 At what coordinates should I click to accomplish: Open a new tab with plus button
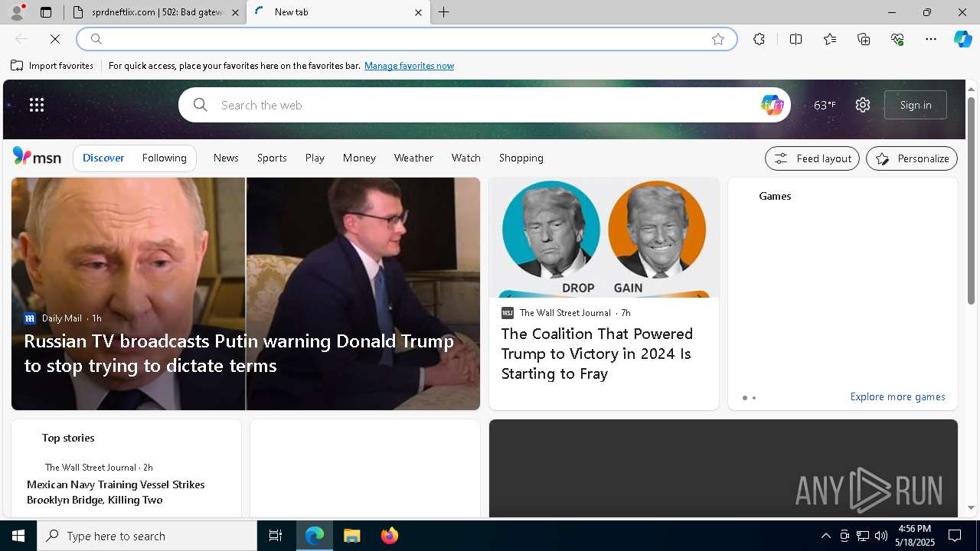(x=444, y=12)
